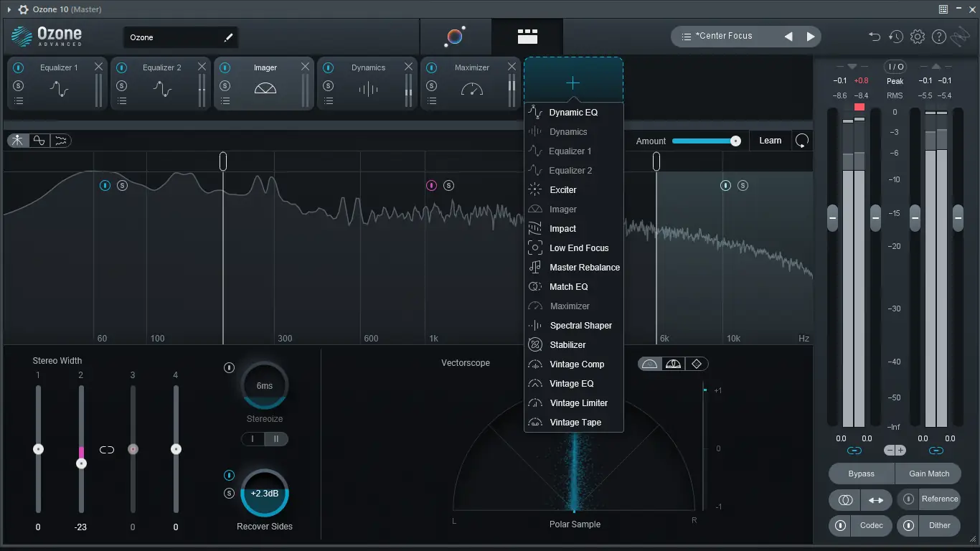Screen dimensions: 980x551
Task: Click the pencil icon beside the Ozone preset name
Action: click(x=230, y=37)
